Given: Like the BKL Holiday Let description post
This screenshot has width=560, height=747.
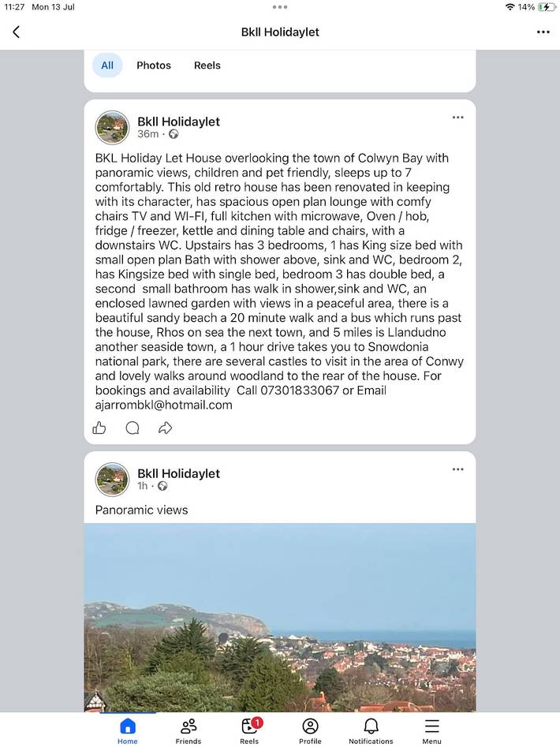Looking at the screenshot, I should point(99,428).
